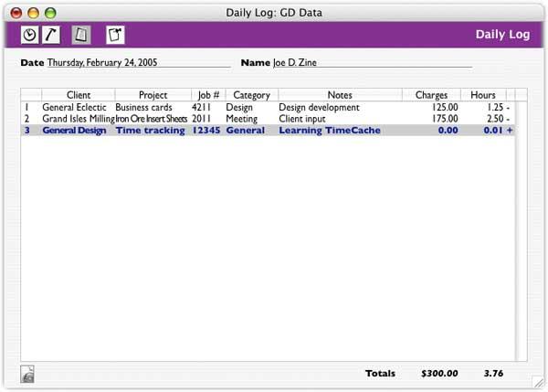Click the plus marker on row 3
Image resolution: width=548 pixels, height=392 pixels.
[x=510, y=130]
